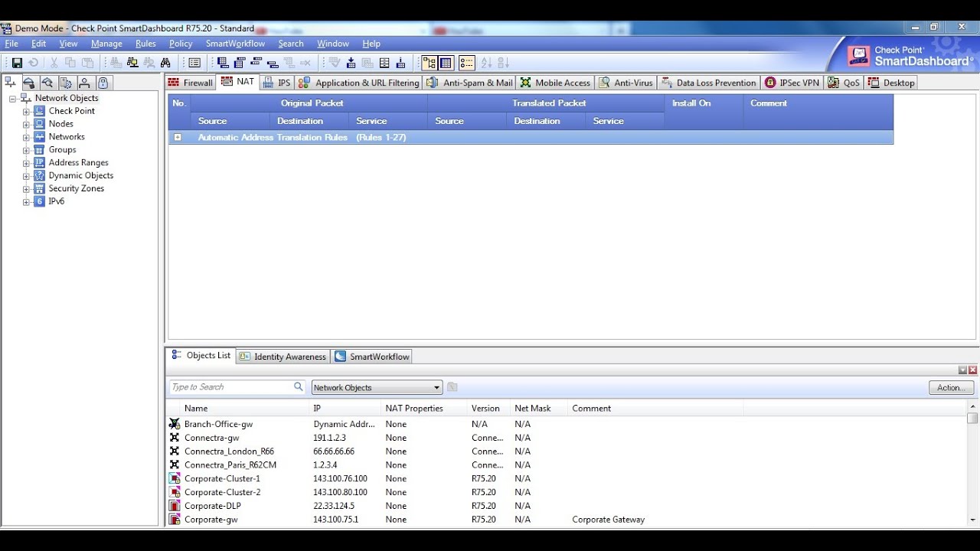Click the Branch-Office-gw row icon
The width and height of the screenshot is (980, 551).
pyautogui.click(x=175, y=424)
